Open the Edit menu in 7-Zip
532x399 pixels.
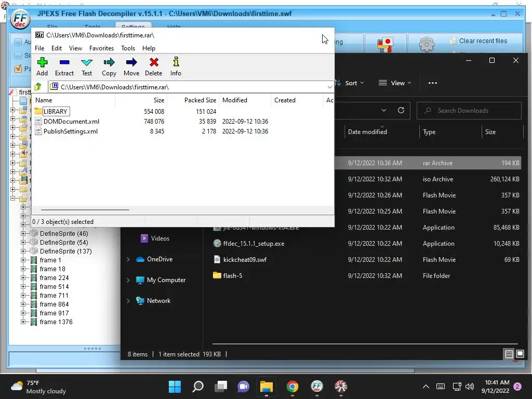click(56, 48)
